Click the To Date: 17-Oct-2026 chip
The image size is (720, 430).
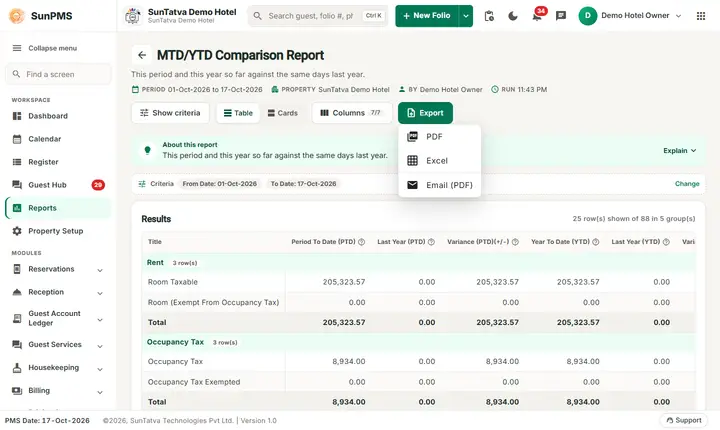pos(303,184)
